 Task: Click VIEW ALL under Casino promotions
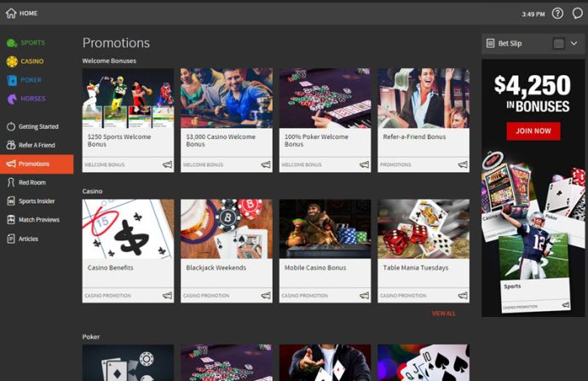coord(444,313)
